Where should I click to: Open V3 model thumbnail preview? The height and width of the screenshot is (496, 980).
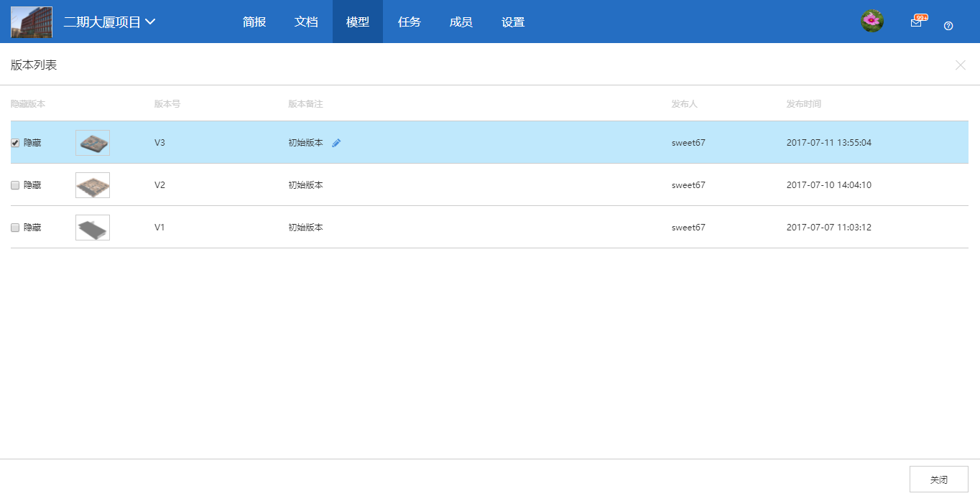(93, 143)
